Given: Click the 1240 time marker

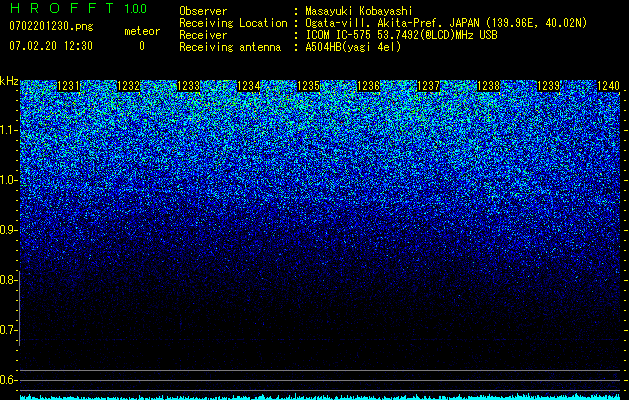Looking at the screenshot, I should pos(608,86).
